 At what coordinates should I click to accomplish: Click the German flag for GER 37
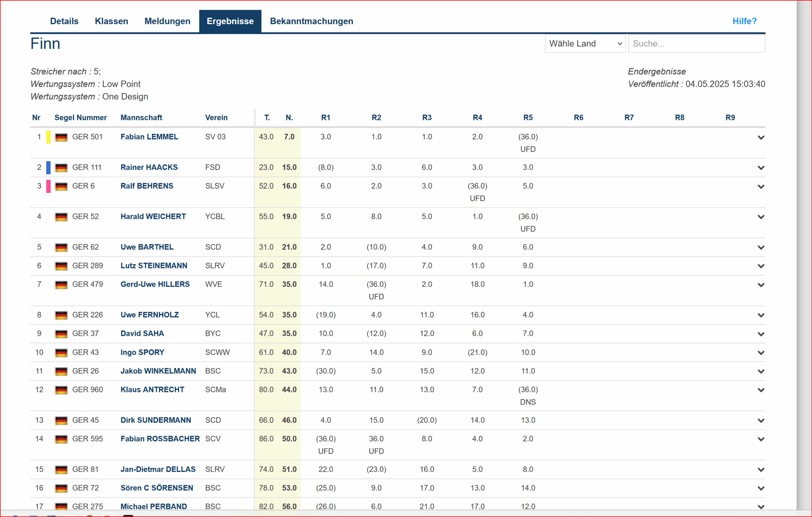coord(61,334)
